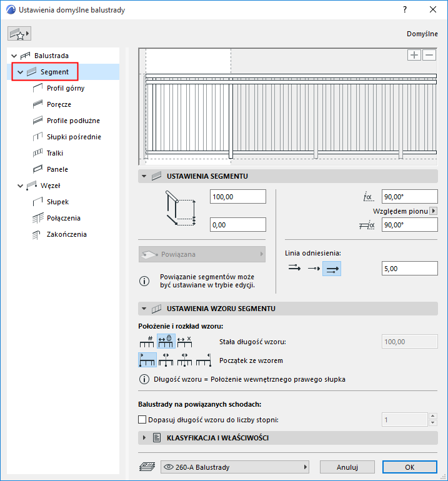Select middle reference line option
Image resolution: width=448 pixels, height=481 pixels.
[x=314, y=269]
